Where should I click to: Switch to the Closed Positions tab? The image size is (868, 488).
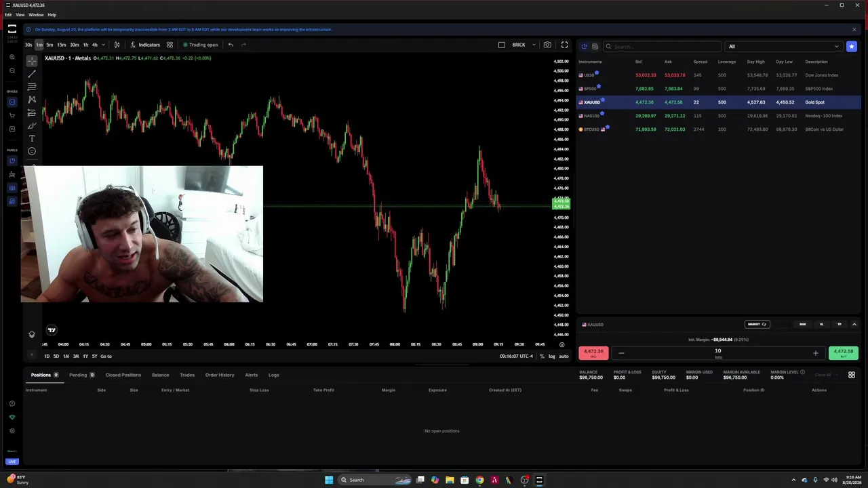(x=123, y=375)
